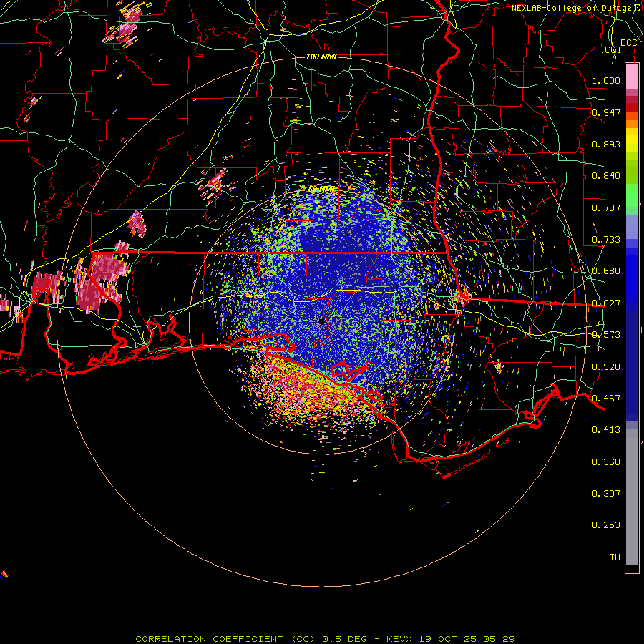Select the 0.840 scale value
Viewport: 644px width, 644px height.
click(x=606, y=176)
